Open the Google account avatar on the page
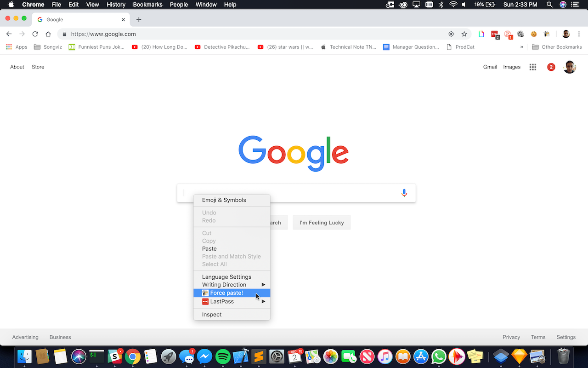Image resolution: width=588 pixels, height=368 pixels. (570, 67)
